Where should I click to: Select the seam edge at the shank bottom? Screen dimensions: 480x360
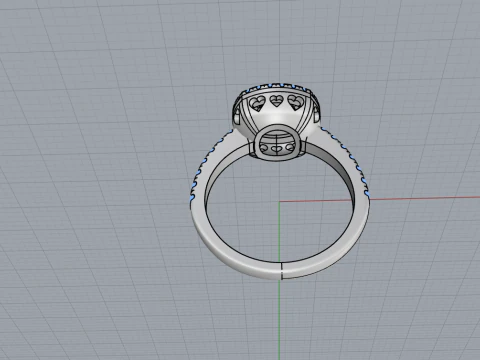(x=282, y=271)
